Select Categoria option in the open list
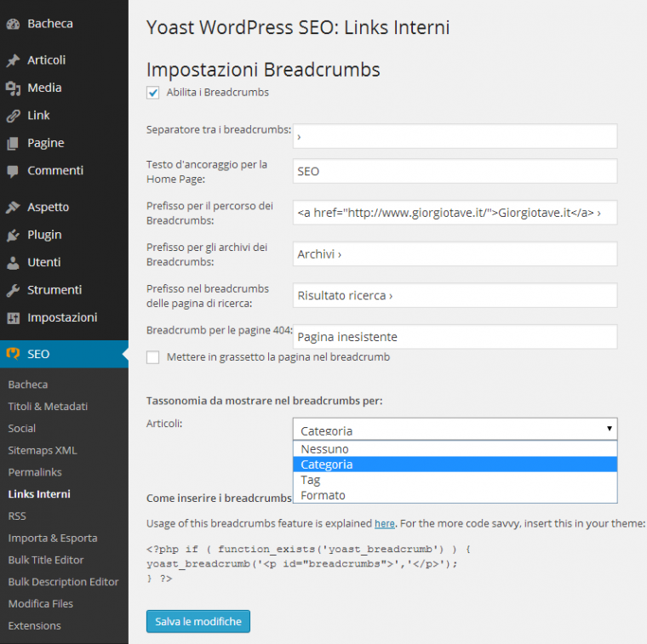This screenshot has height=644, width=647. click(x=455, y=464)
